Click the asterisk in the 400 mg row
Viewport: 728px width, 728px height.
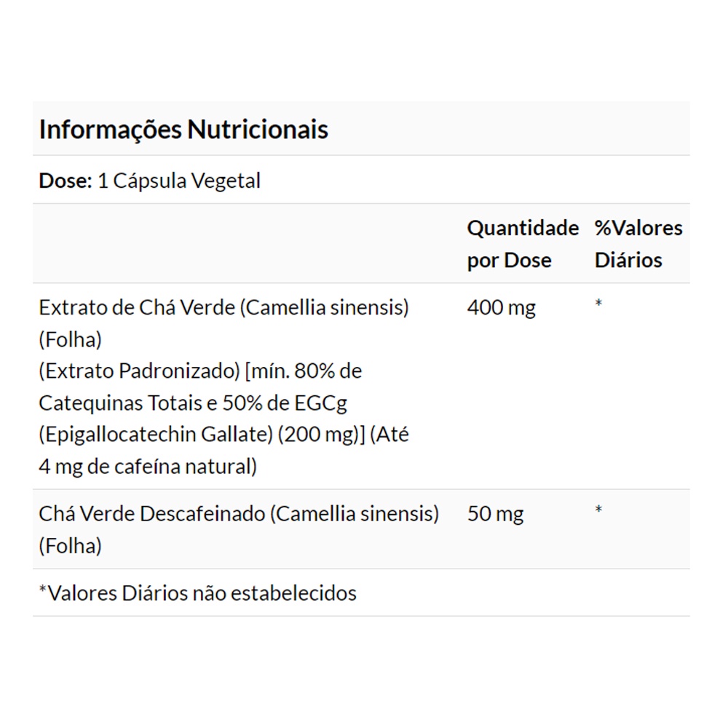[598, 303]
